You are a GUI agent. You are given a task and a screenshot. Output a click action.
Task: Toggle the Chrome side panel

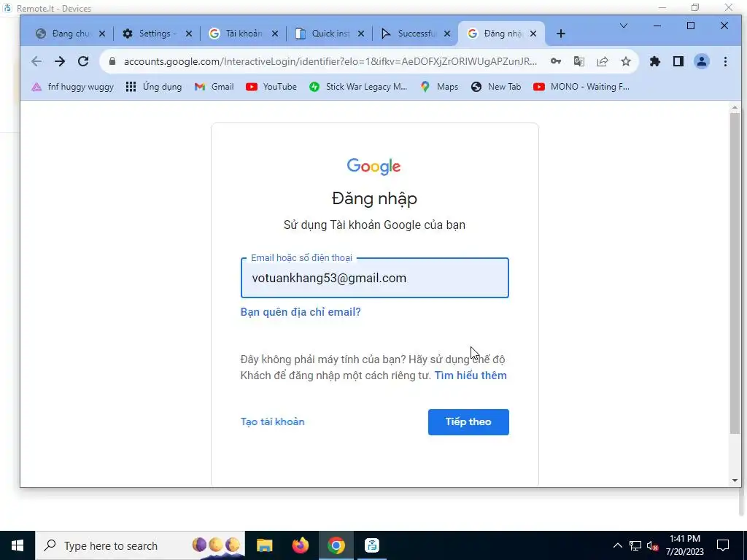(x=678, y=61)
